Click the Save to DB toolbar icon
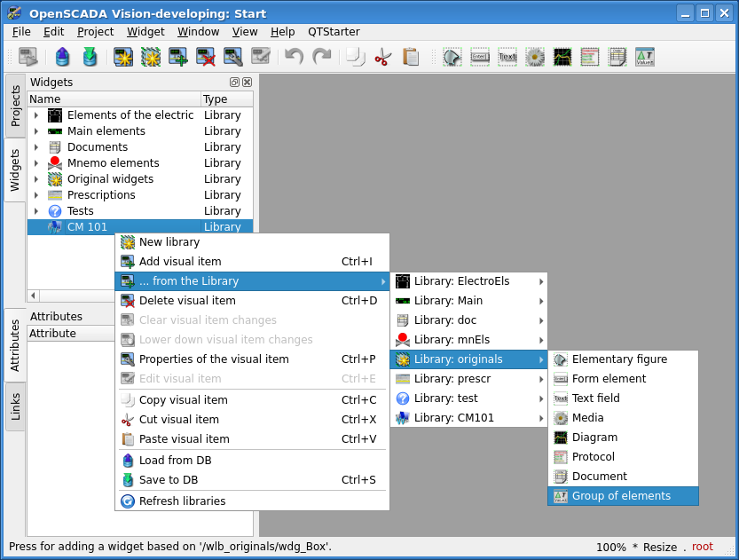Viewport: 739px width, 560px height. (90, 58)
